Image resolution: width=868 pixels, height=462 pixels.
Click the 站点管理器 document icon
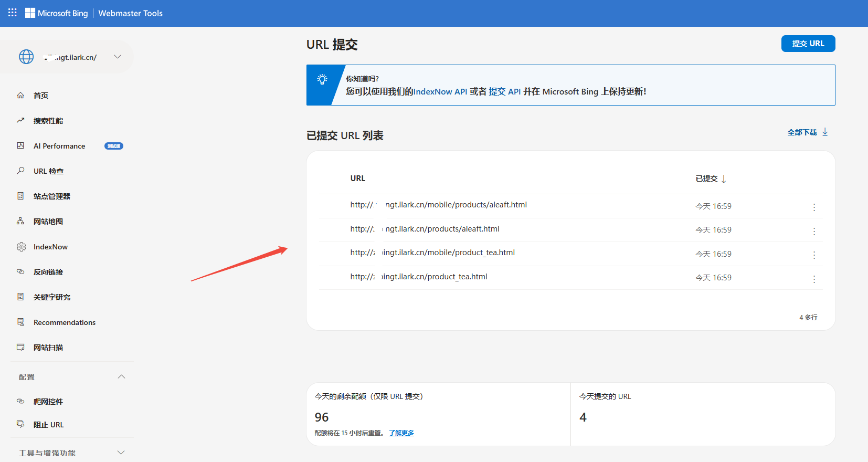coord(20,196)
